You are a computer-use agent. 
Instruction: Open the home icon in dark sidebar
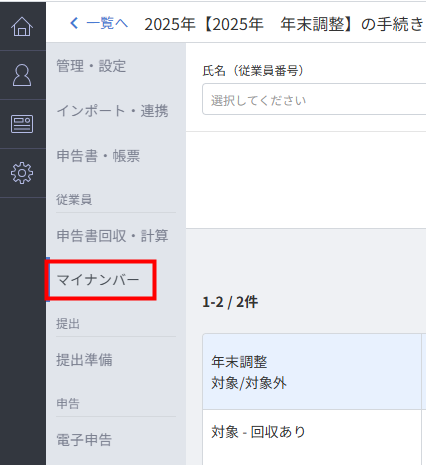[22, 26]
